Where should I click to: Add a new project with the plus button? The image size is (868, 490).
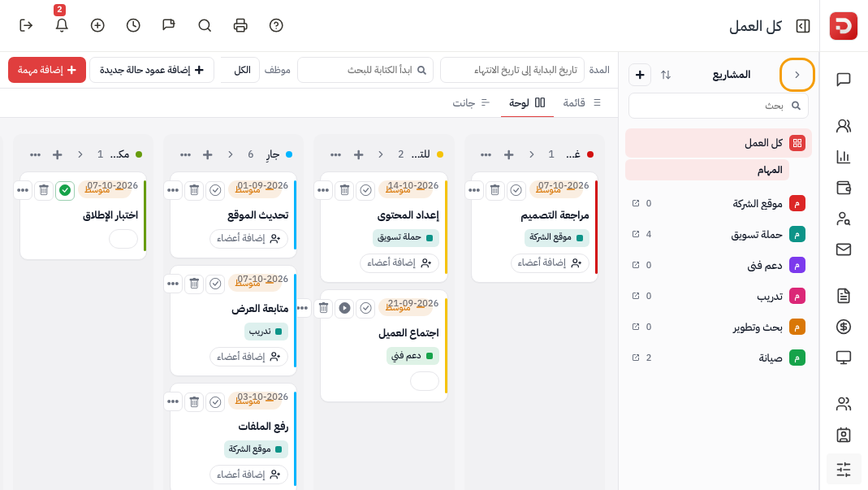coord(640,74)
